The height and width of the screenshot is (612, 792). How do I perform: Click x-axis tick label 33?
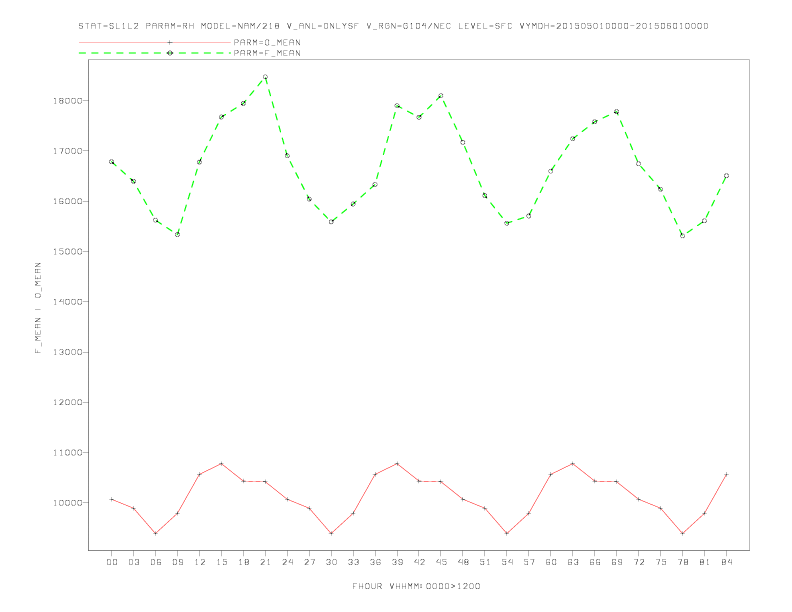353,562
